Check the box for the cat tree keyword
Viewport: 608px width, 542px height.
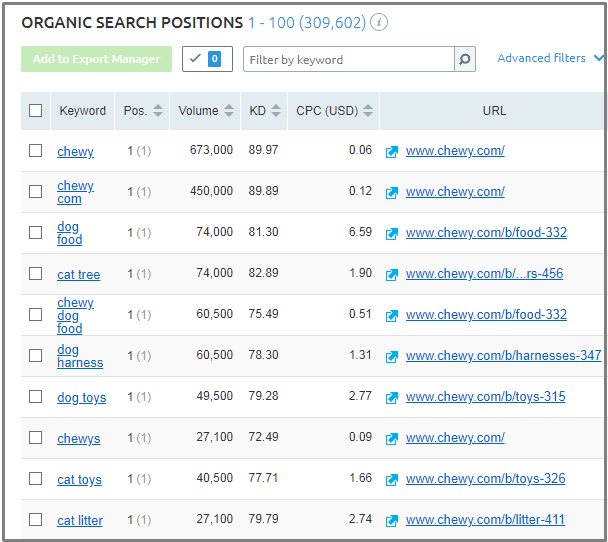35,273
